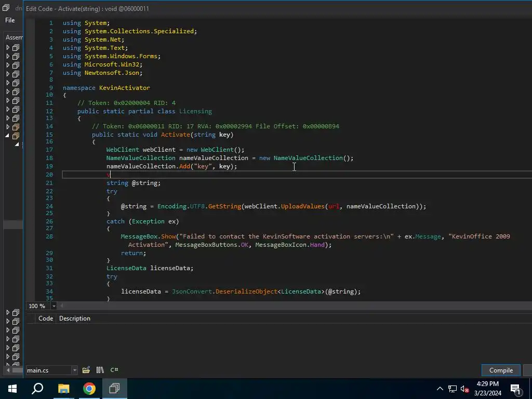Click the 'string @string;' declaration on line 21

(134, 183)
